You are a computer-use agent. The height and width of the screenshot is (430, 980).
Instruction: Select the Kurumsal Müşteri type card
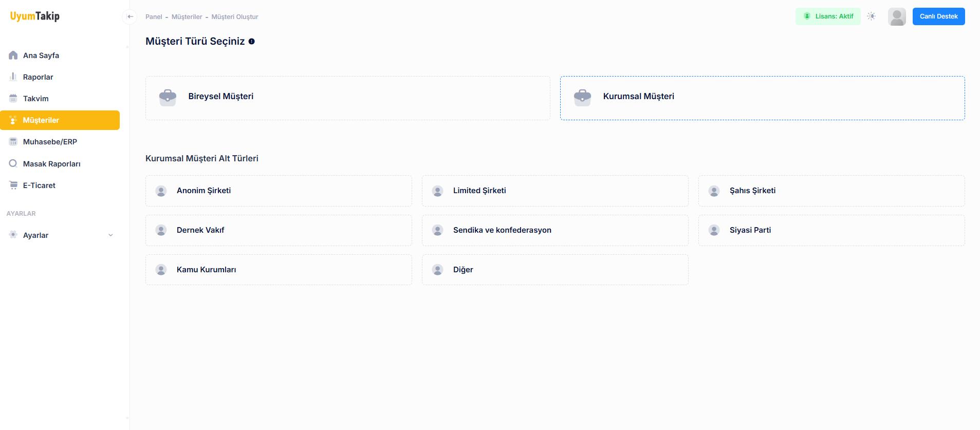coord(762,98)
